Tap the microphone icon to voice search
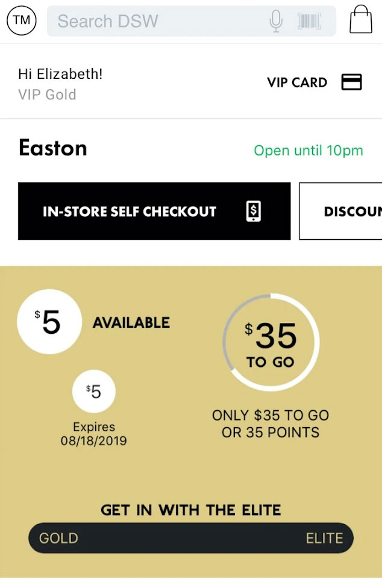This screenshot has height=588, width=382. pos(276,21)
